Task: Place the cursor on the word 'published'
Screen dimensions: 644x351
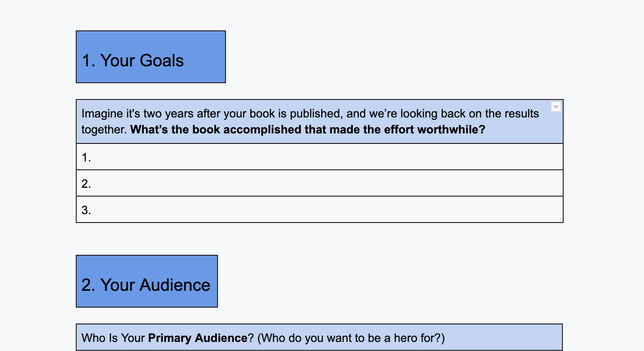Action: pyautogui.click(x=316, y=114)
